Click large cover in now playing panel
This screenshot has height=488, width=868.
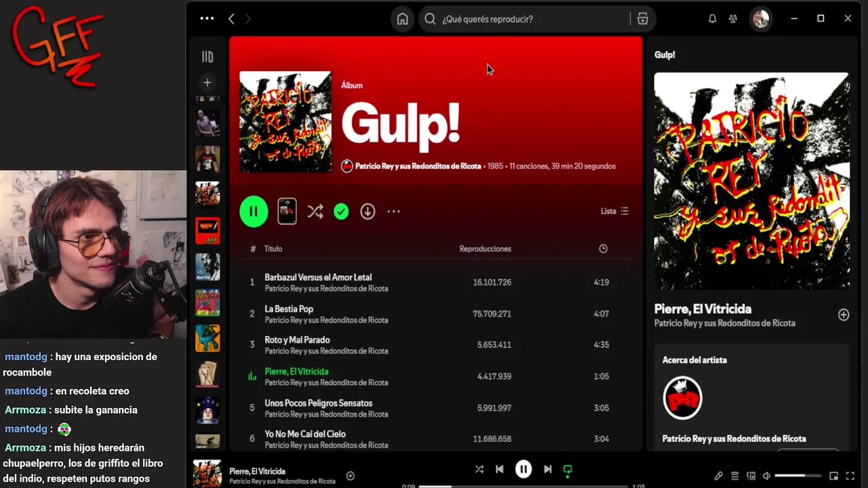(x=751, y=181)
